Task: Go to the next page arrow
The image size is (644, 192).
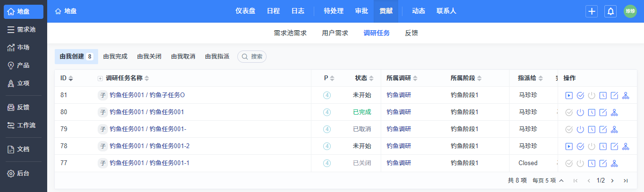Action: [612, 180]
